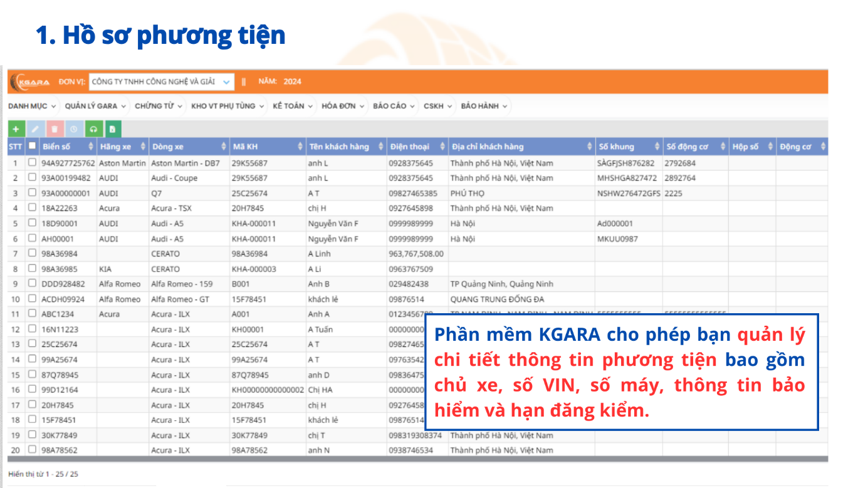The width and height of the screenshot is (868, 488).
Task: Sort the table by Biển số column arrows
Action: point(91,147)
